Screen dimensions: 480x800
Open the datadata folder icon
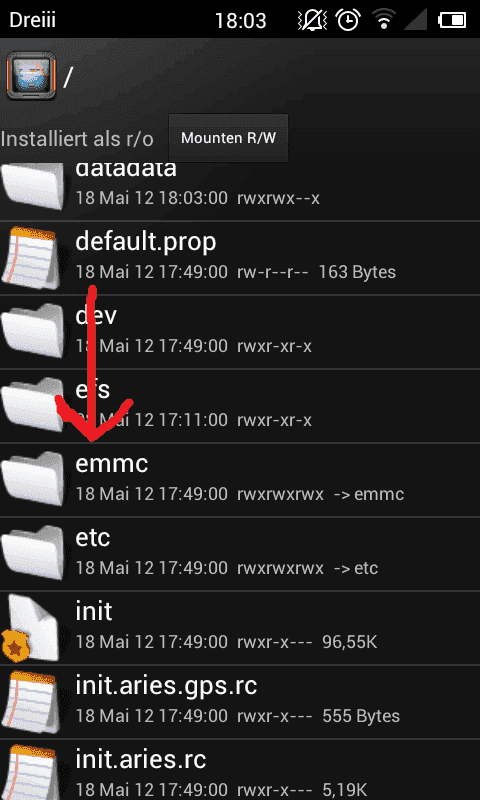tap(32, 185)
